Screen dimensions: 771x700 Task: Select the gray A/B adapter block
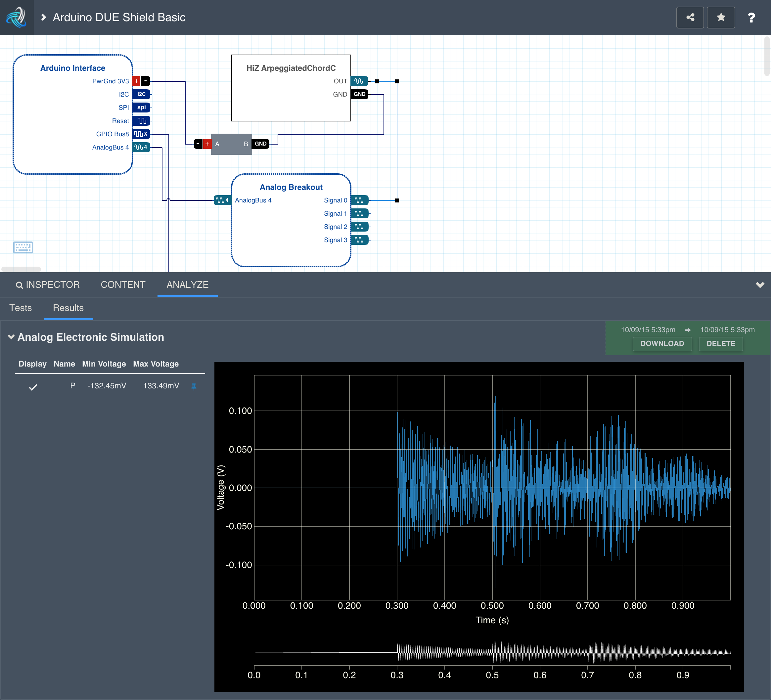[x=231, y=144]
